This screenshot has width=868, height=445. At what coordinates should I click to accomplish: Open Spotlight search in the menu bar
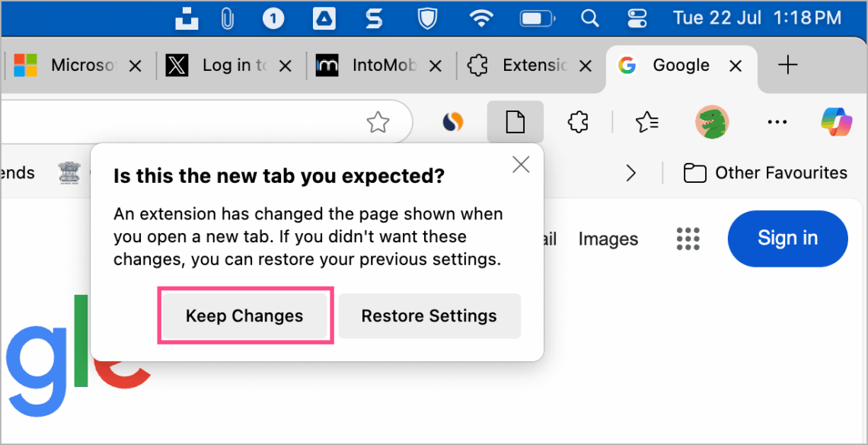point(589,17)
